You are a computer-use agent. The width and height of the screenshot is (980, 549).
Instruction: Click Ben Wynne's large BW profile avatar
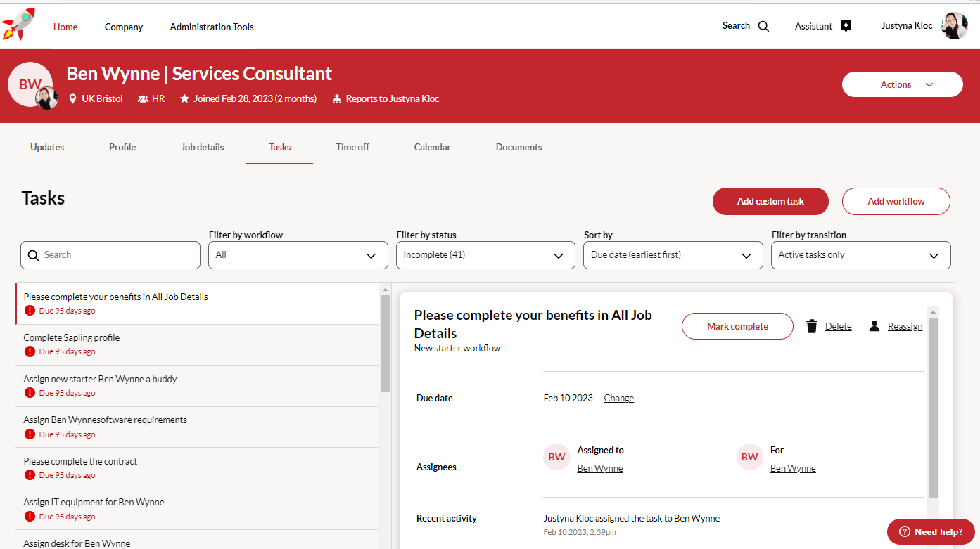30,84
